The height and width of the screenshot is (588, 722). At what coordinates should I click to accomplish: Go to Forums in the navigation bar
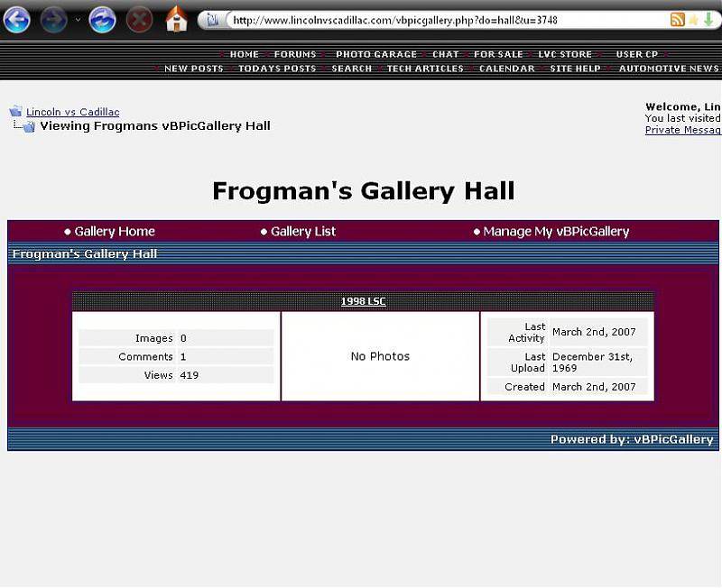pyautogui.click(x=295, y=54)
